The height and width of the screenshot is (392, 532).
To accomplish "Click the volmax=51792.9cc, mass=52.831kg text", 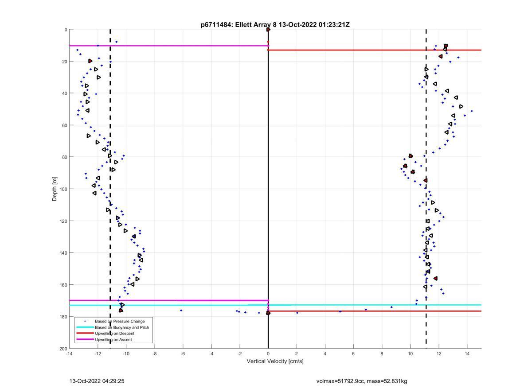I will click(362, 381).
